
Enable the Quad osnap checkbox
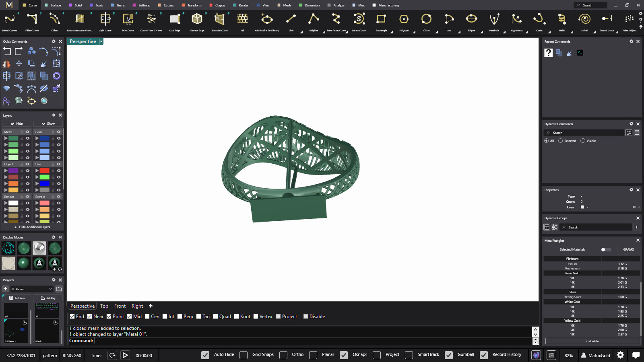(x=216, y=317)
